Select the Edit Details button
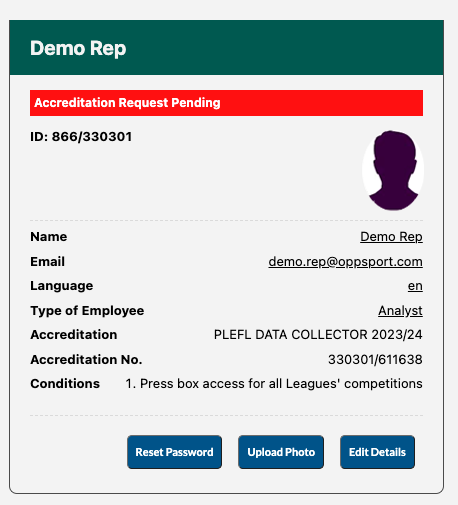 point(377,452)
